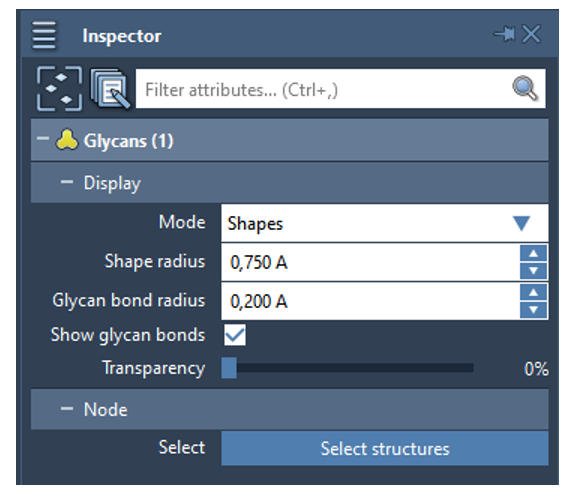
Task: Uncheck Show glycan bonds checkbox
Action: click(235, 335)
